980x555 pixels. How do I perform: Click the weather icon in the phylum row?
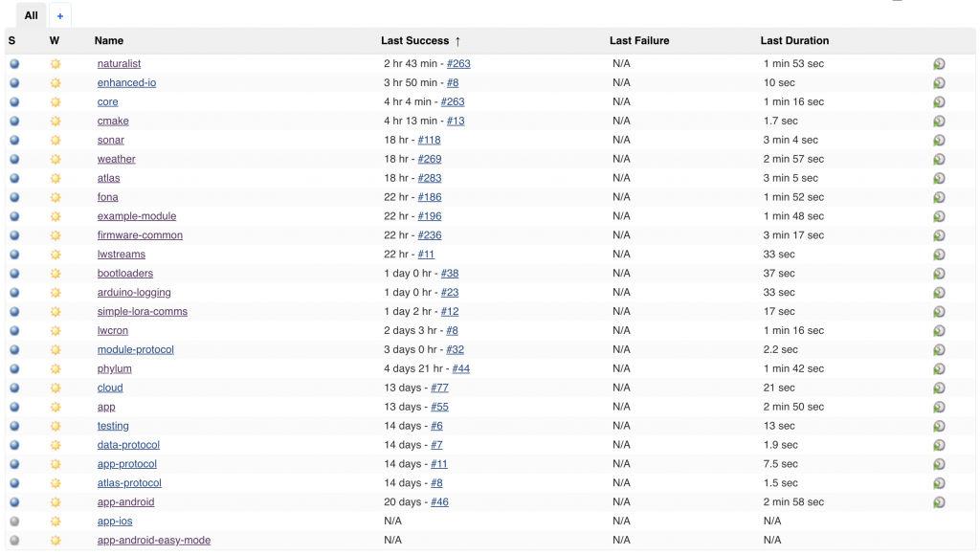point(56,369)
